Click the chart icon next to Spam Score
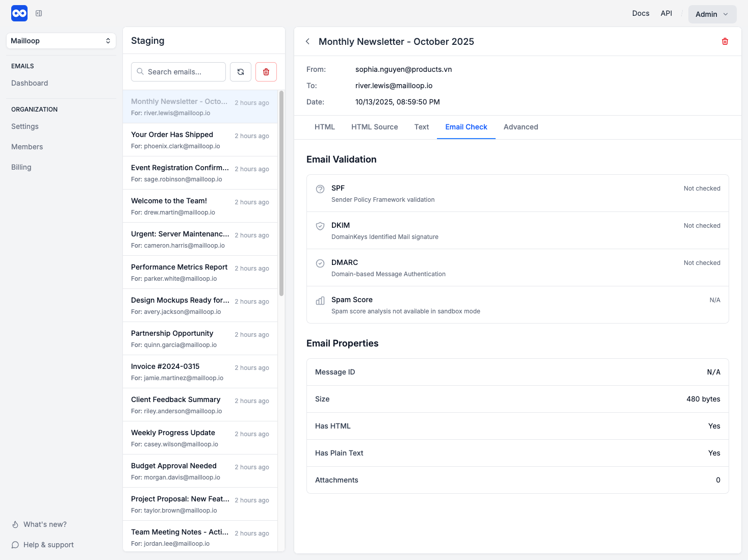This screenshot has width=748, height=560. point(320,300)
